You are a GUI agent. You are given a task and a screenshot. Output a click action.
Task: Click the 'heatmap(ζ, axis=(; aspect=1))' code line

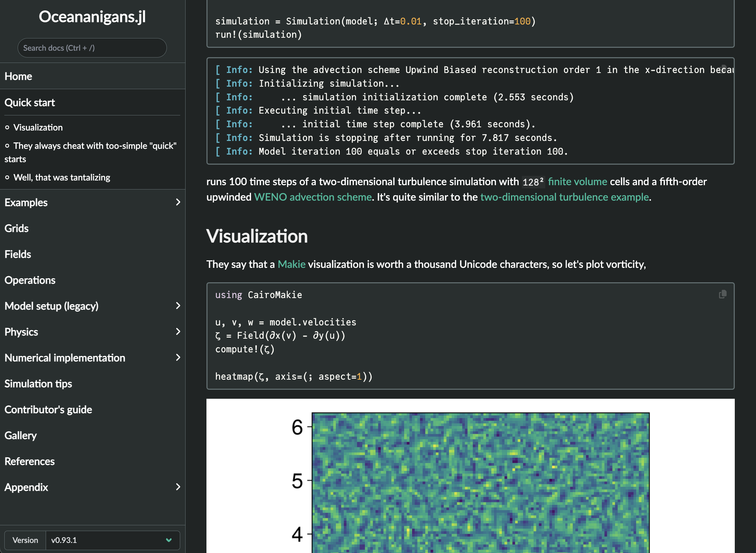(x=294, y=376)
